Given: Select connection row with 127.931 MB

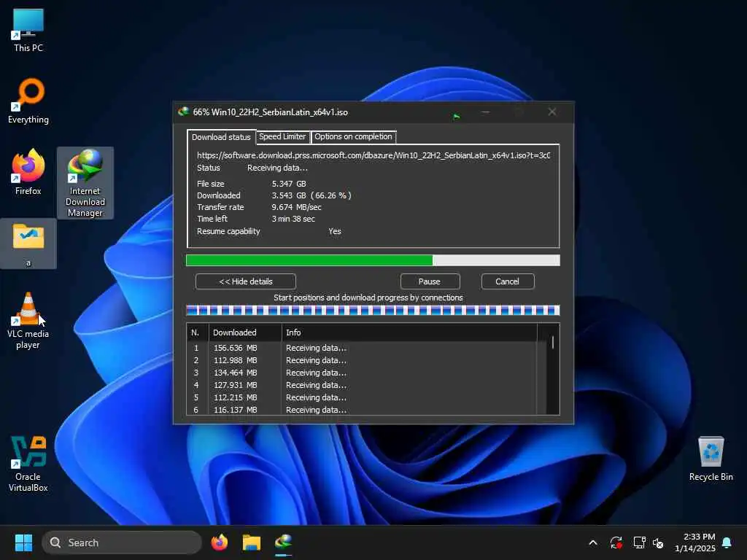Looking at the screenshot, I should tap(362, 385).
